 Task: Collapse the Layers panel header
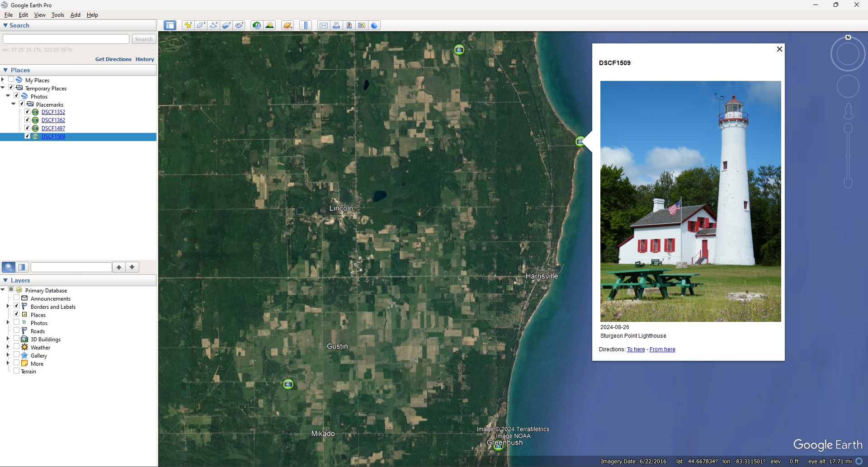coord(5,280)
